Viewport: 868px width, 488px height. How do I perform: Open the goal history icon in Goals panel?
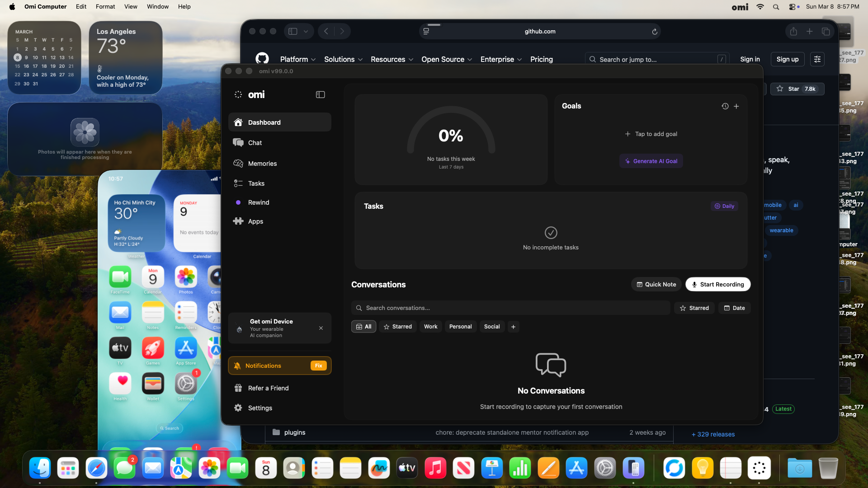tap(725, 106)
